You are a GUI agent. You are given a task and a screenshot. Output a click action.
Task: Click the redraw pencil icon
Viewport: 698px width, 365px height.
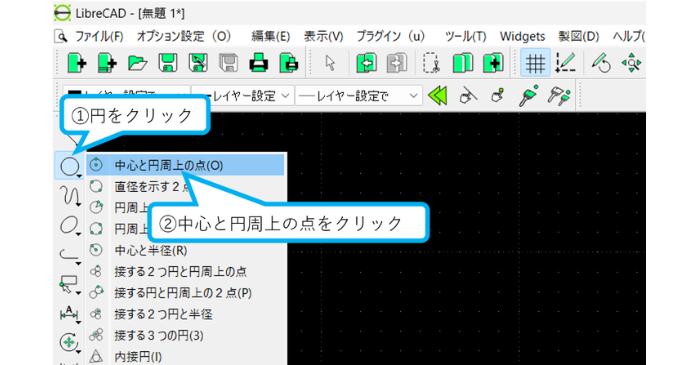601,63
